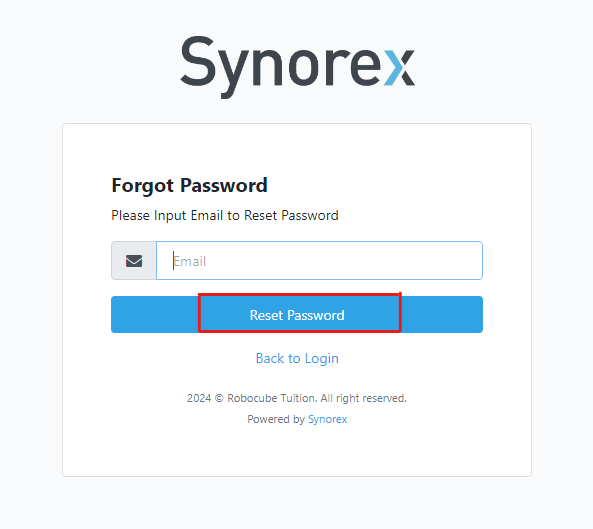Click the word Password in the heading
The image size is (593, 529).
pos(224,185)
